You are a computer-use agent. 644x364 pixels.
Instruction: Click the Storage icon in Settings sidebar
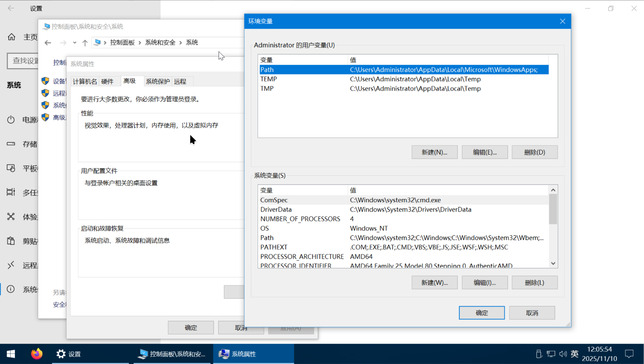pyautogui.click(x=11, y=144)
